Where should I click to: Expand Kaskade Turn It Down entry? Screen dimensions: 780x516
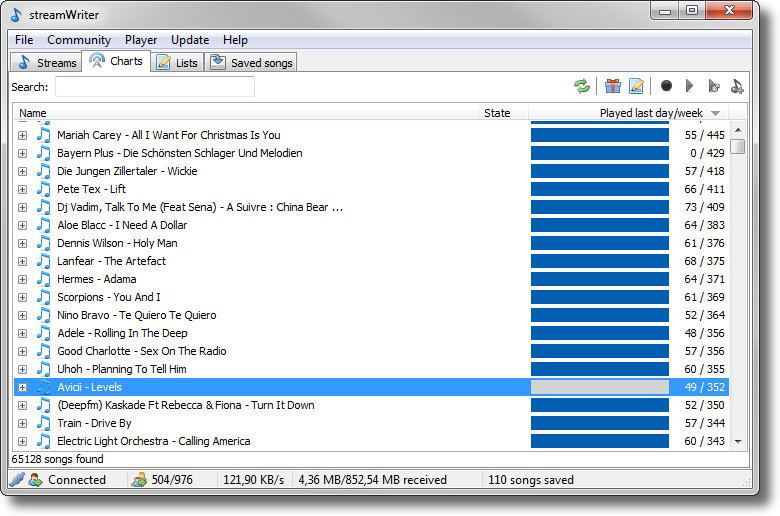tap(22, 406)
